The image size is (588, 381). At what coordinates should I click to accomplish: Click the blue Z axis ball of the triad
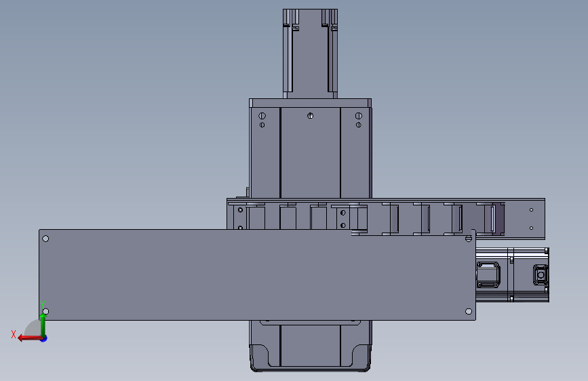pyautogui.click(x=44, y=338)
